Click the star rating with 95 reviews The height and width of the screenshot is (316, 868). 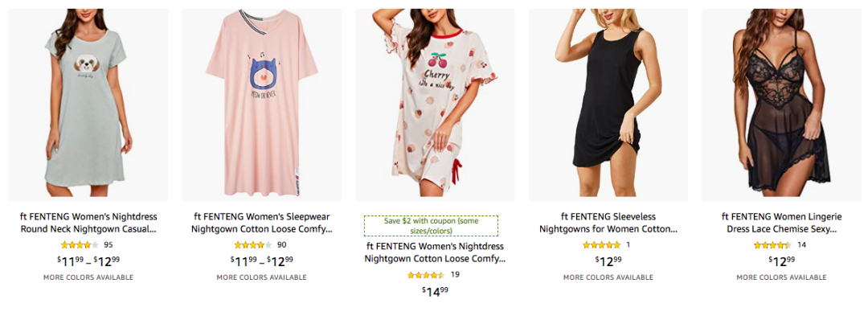coord(80,244)
